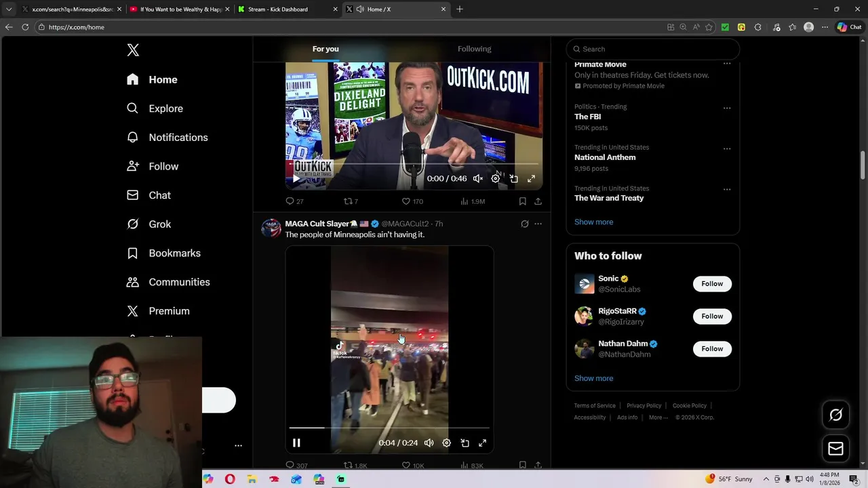Open MAGA Cult Slayer profile avatar

pos(271,228)
